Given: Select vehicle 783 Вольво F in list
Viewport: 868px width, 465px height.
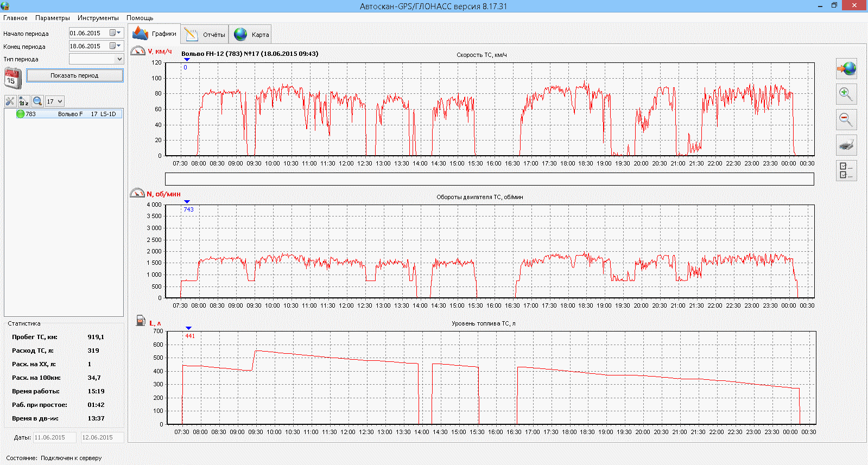Looking at the screenshot, I should point(65,114).
